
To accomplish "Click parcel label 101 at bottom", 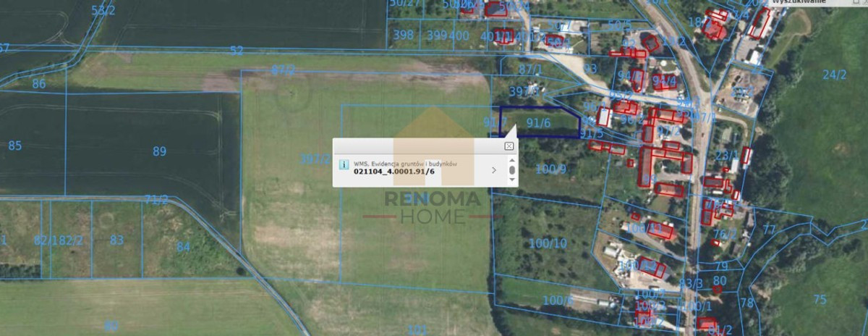I will click(417, 330).
